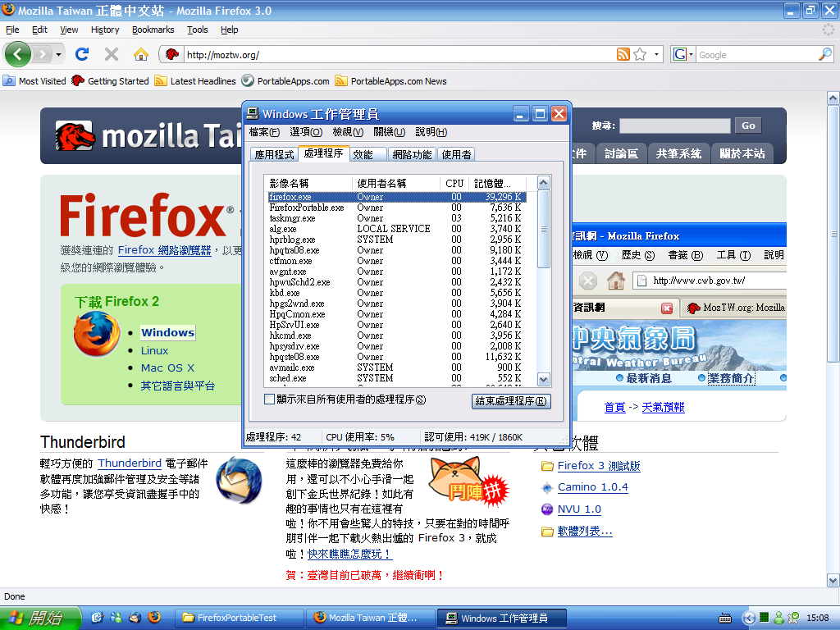Screen dimensions: 840x630
Task: Switch to 網路功能 tab in Task Manager
Action: point(412,154)
